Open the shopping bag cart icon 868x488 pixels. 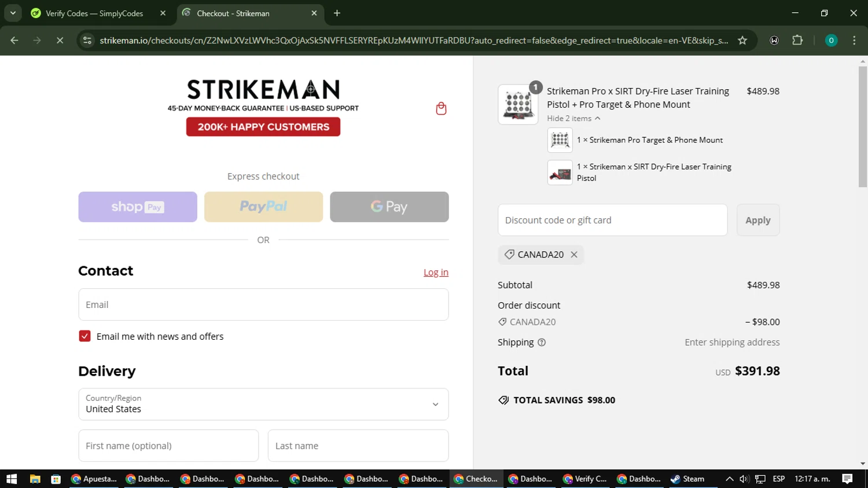point(441,108)
